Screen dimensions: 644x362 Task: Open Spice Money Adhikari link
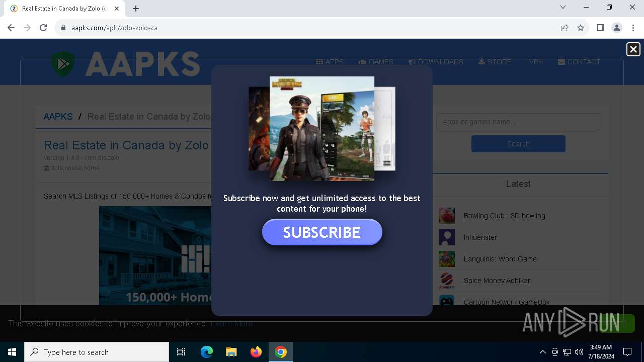(498, 281)
